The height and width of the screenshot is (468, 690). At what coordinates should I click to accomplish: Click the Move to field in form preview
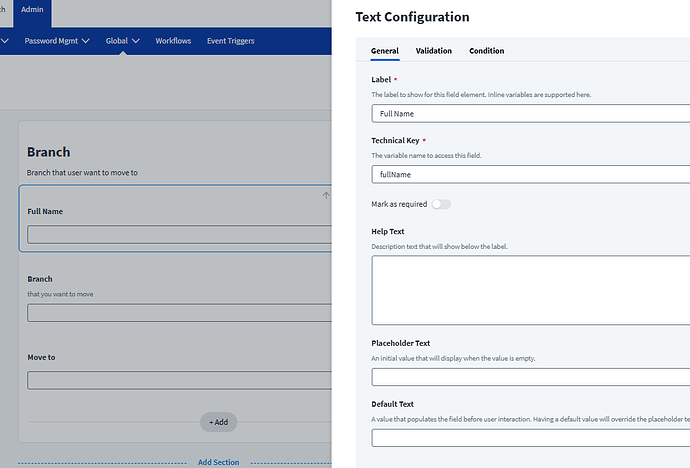178,380
